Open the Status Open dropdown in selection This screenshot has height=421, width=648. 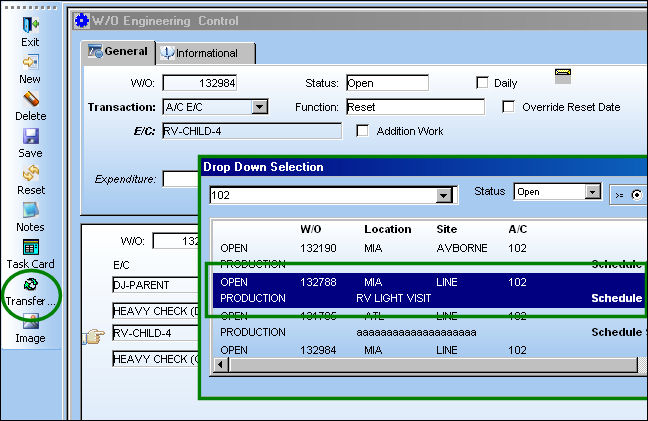click(592, 192)
